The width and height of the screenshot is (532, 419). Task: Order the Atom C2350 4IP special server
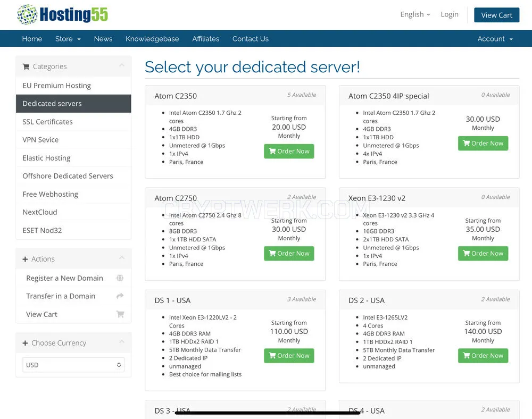pos(483,144)
